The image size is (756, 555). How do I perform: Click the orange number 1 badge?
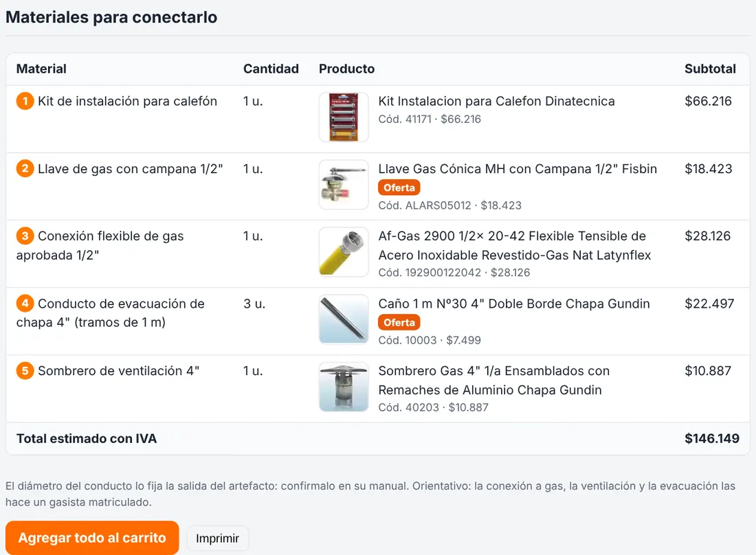(25, 101)
